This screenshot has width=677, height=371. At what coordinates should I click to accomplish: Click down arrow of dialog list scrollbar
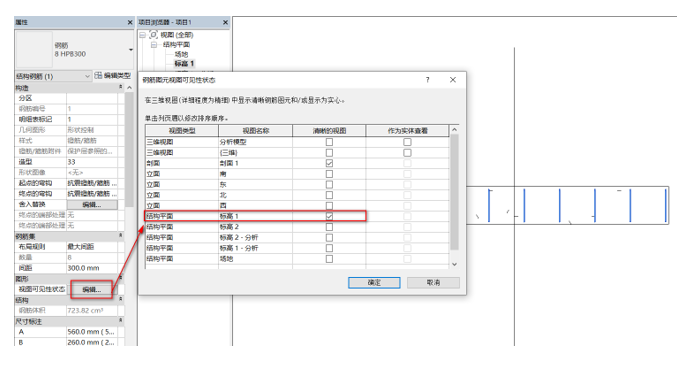[454, 264]
